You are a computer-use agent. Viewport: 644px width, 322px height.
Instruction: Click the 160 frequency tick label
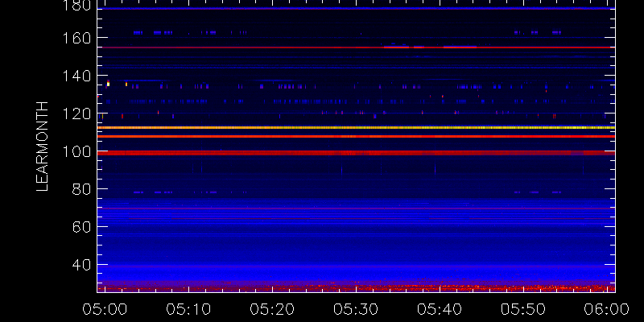(78, 38)
